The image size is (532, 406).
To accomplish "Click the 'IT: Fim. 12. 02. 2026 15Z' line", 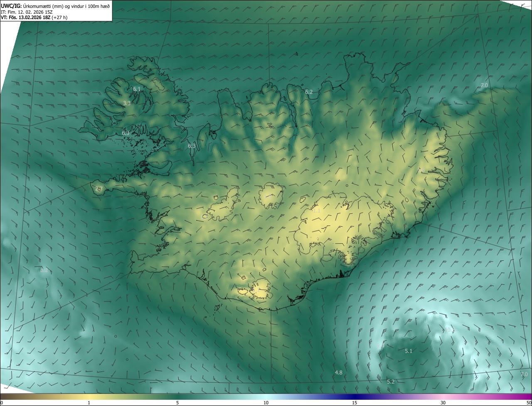I will click(26, 12).
